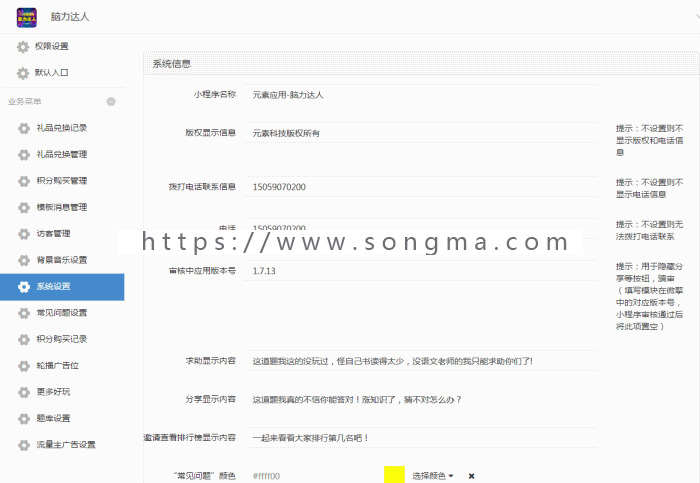The image size is (700, 483).
Task: Click gear icon beside 礼品兑换记录
Action: (24, 128)
